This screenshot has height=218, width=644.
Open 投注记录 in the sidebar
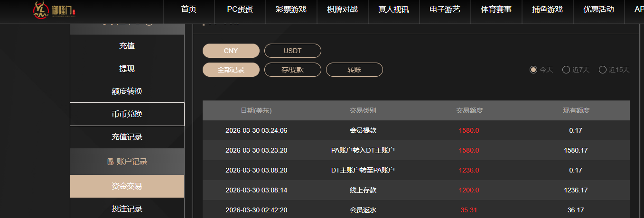click(127, 209)
